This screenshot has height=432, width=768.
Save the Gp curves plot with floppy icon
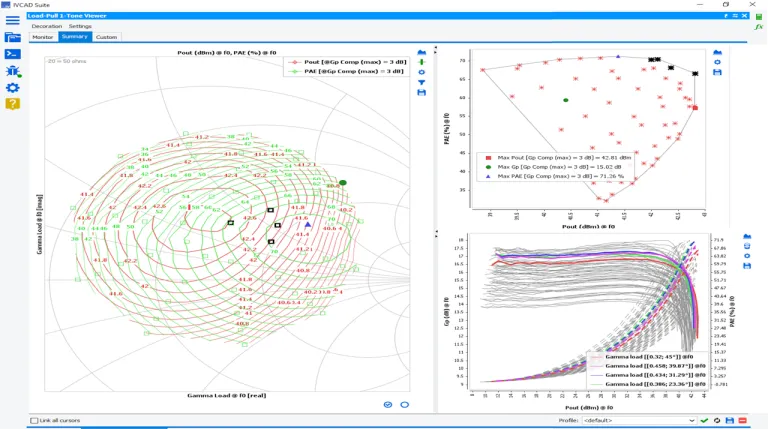coord(747,265)
